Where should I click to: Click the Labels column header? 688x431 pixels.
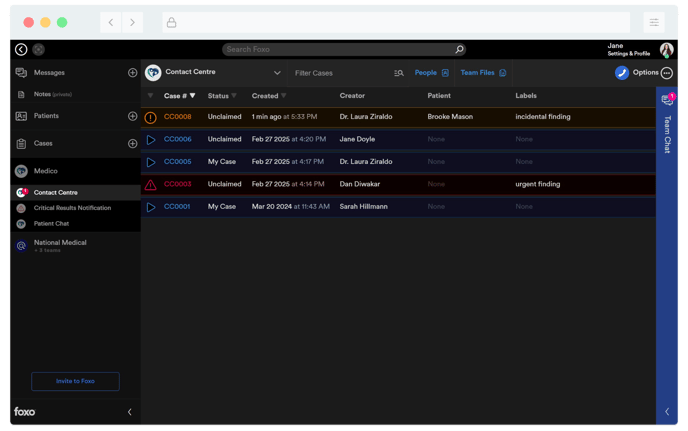point(526,96)
